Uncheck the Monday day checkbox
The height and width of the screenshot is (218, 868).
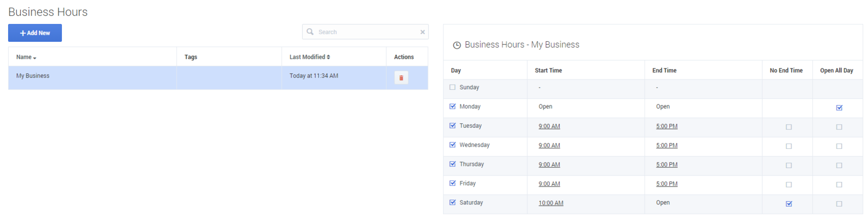tap(452, 107)
